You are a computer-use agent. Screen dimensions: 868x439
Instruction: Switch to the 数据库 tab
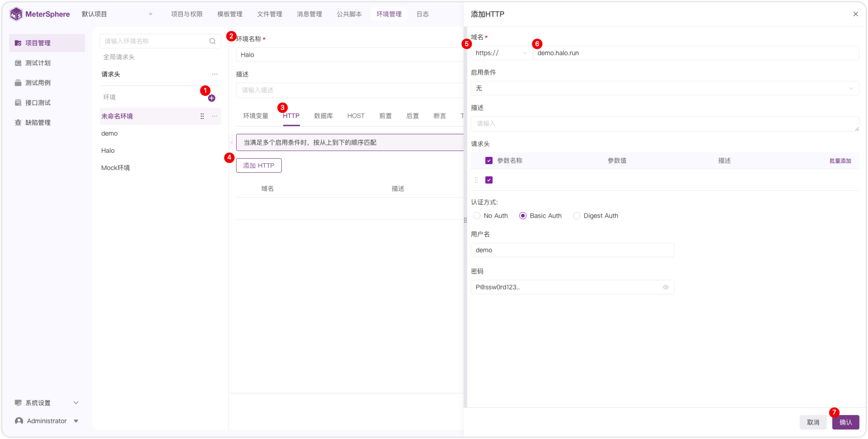click(323, 116)
